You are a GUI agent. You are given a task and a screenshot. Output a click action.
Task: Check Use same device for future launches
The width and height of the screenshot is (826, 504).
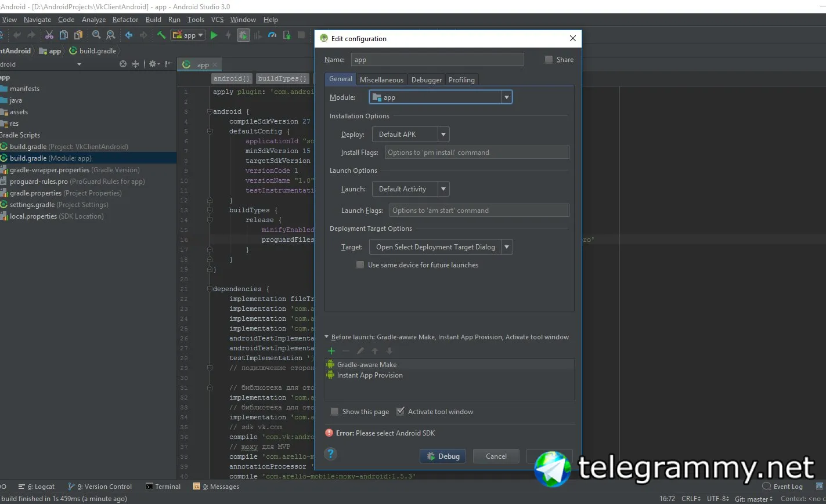(x=360, y=265)
